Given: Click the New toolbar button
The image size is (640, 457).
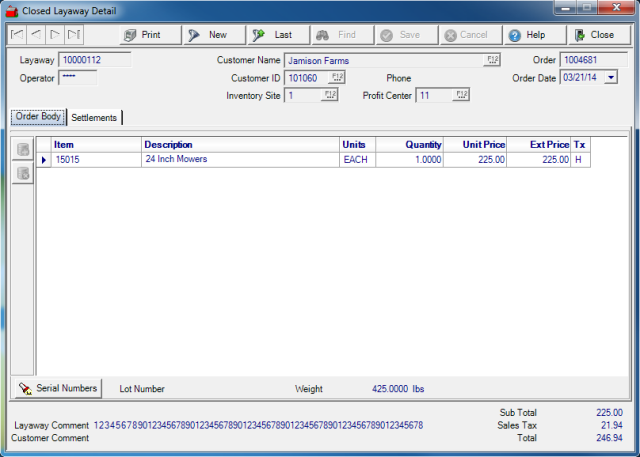Looking at the screenshot, I should [x=213, y=35].
